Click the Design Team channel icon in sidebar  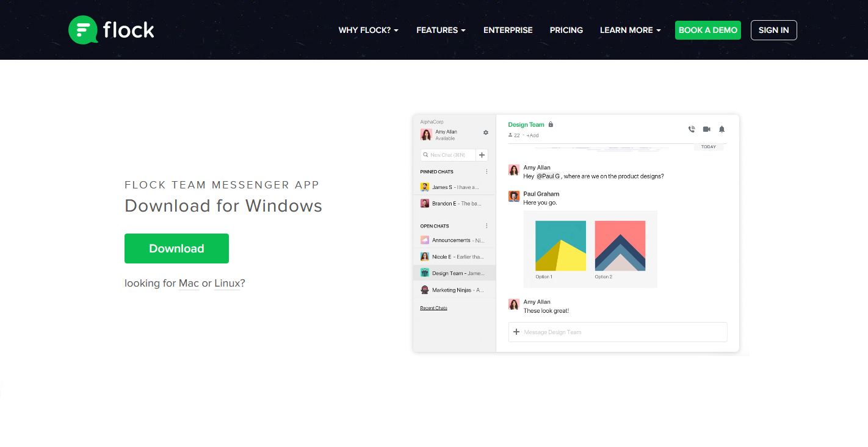pyautogui.click(x=425, y=273)
